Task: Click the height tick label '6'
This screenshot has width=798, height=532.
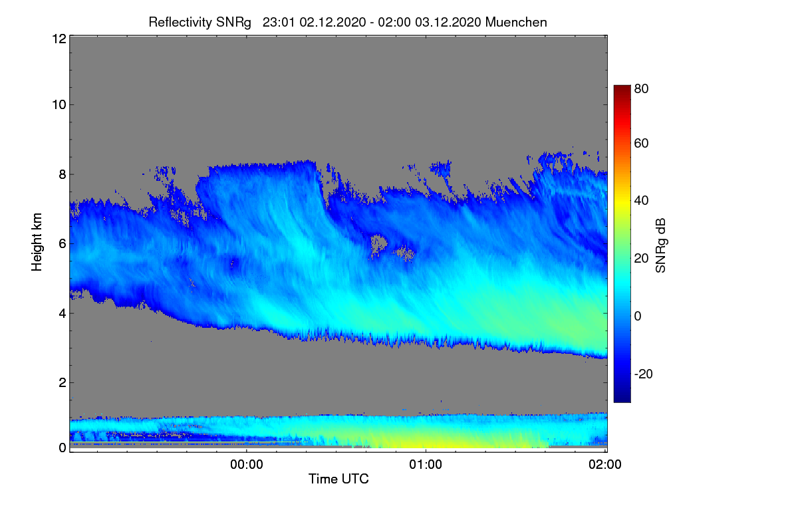Action: (x=62, y=243)
